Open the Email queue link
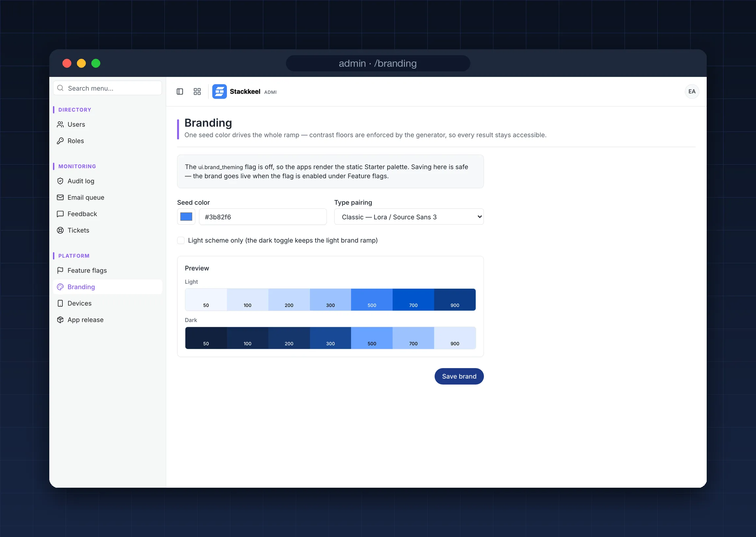The image size is (756, 537). 107,198
